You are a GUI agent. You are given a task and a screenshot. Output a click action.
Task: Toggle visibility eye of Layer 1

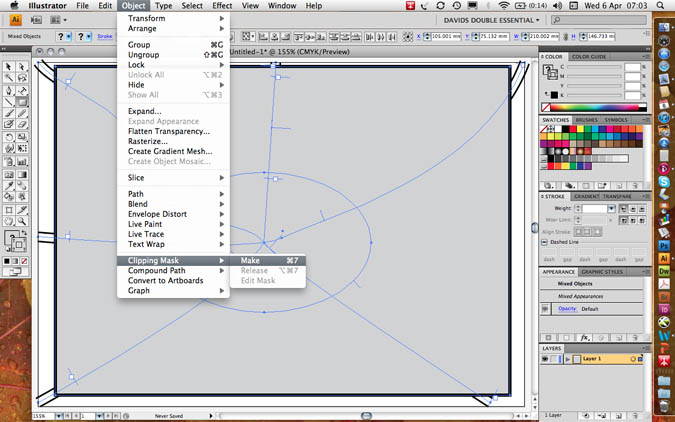546,358
